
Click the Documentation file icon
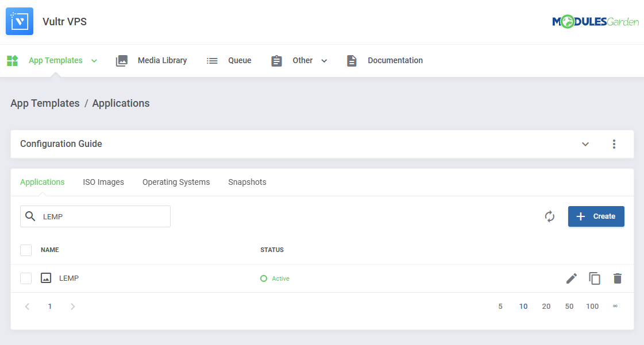pyautogui.click(x=352, y=61)
